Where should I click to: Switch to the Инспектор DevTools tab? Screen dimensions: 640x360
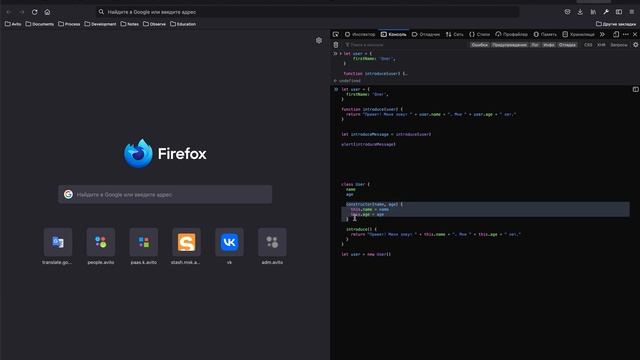click(x=360, y=34)
